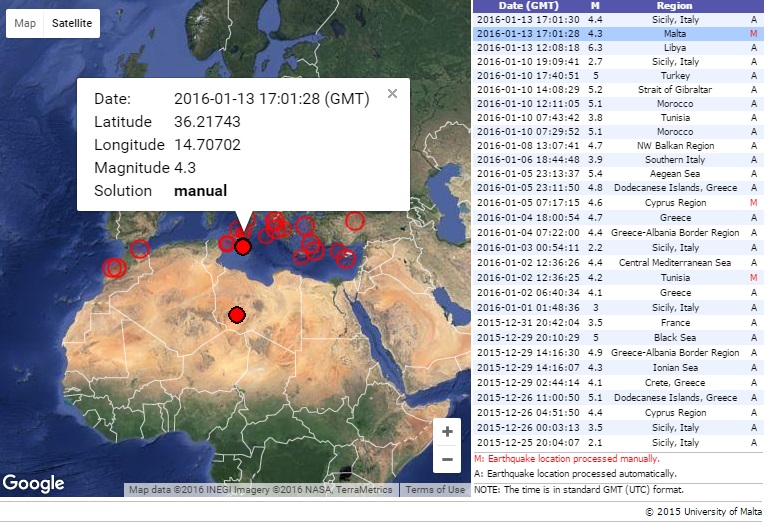Viewport: 772px width, 522px height.
Task: Select the Turkey earthquake row
Action: click(612, 76)
